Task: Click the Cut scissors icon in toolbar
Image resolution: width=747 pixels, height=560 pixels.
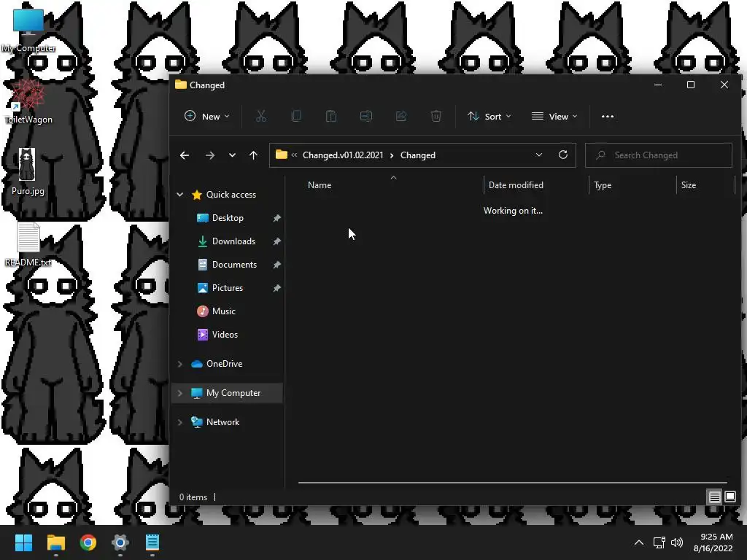Action: coord(261,116)
